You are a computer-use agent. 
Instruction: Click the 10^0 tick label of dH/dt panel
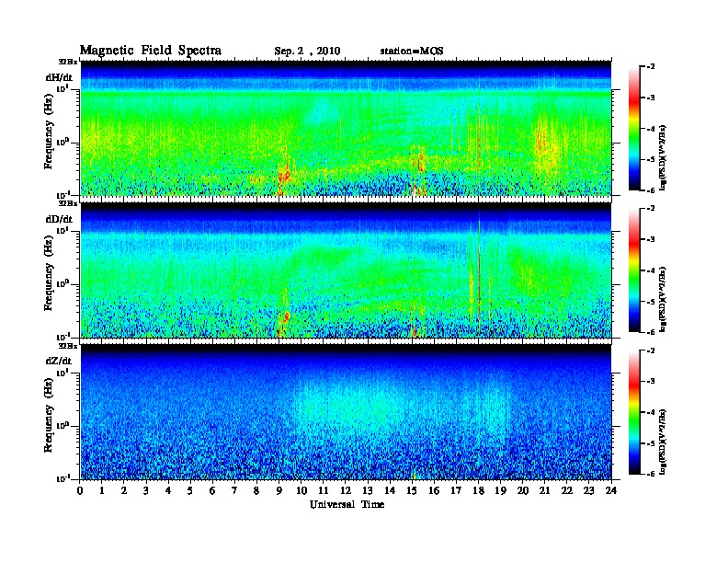(63, 142)
